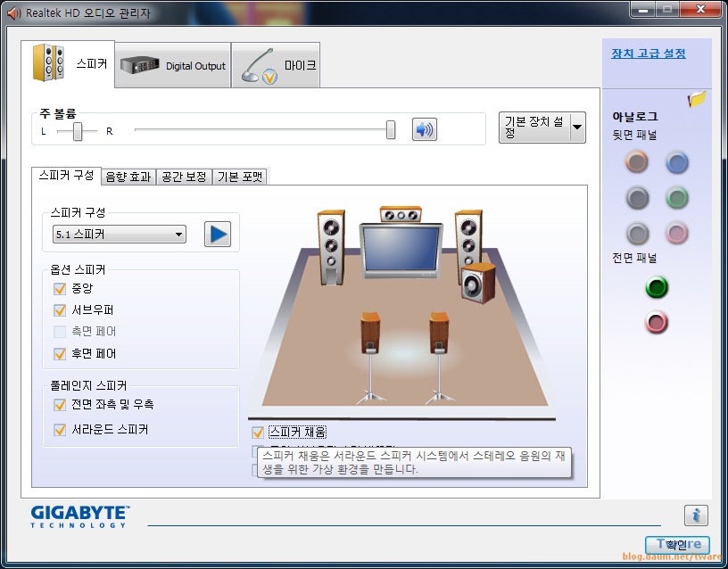Open the connector settings folder icon
Screen dimensions: 728x569
tap(697, 99)
